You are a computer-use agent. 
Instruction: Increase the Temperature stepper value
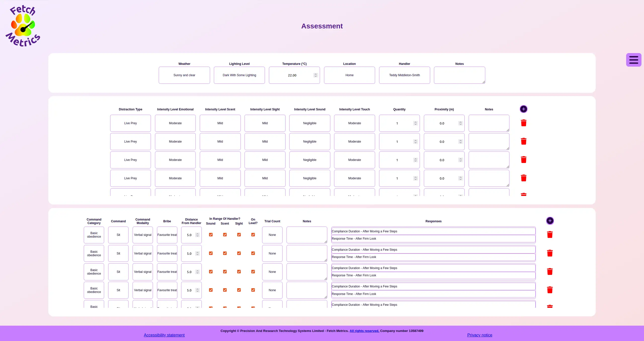315,74
